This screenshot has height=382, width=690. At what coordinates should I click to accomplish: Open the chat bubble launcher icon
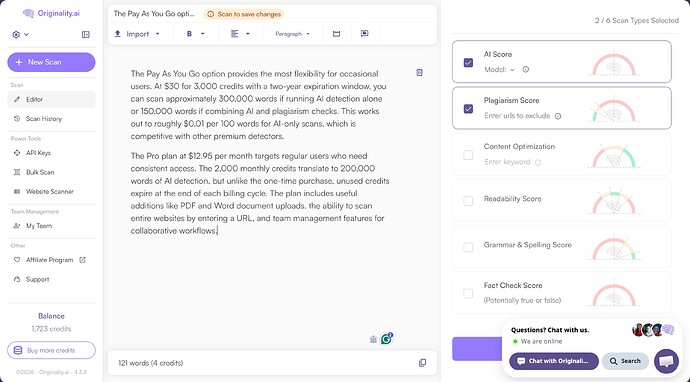coord(666,361)
